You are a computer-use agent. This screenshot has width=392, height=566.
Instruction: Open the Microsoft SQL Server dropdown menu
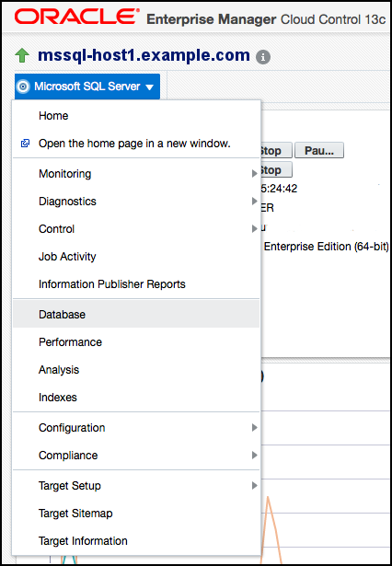87,87
